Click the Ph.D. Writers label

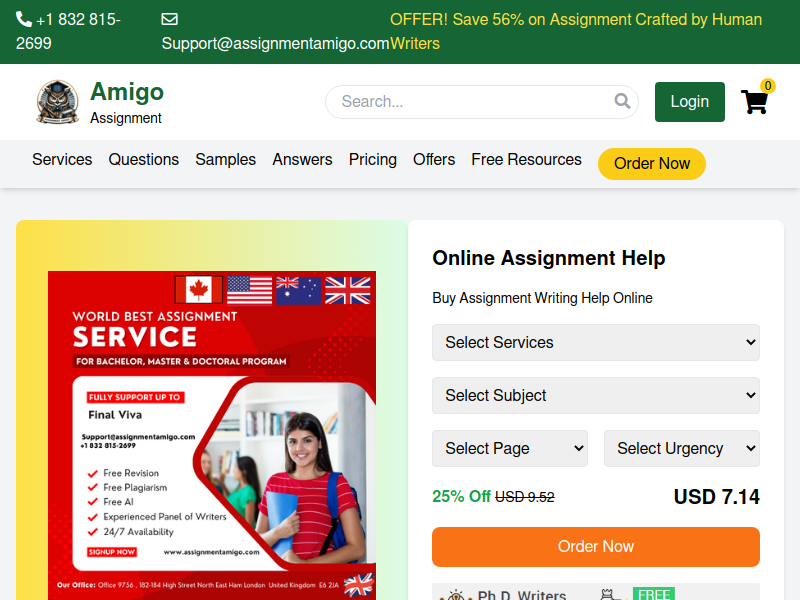coord(521,594)
